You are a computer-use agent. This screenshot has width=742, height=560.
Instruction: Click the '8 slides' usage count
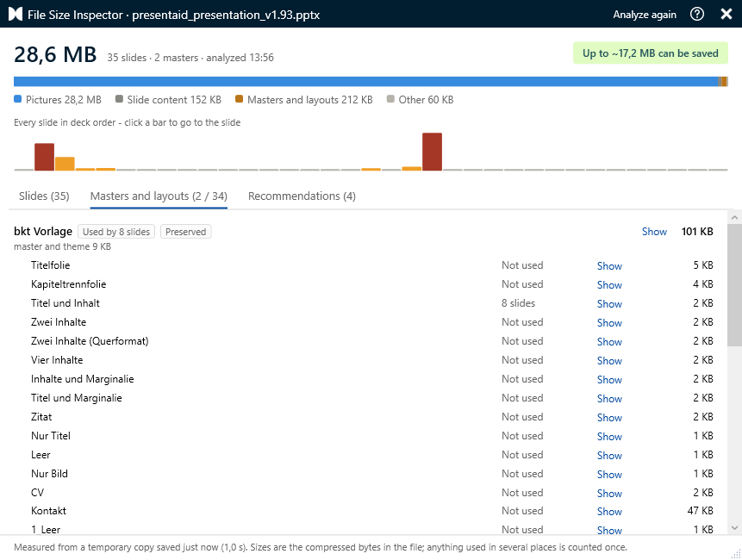point(518,303)
